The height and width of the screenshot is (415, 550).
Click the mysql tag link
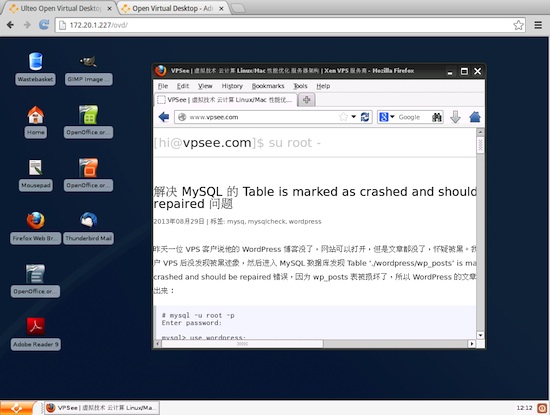coord(236,221)
